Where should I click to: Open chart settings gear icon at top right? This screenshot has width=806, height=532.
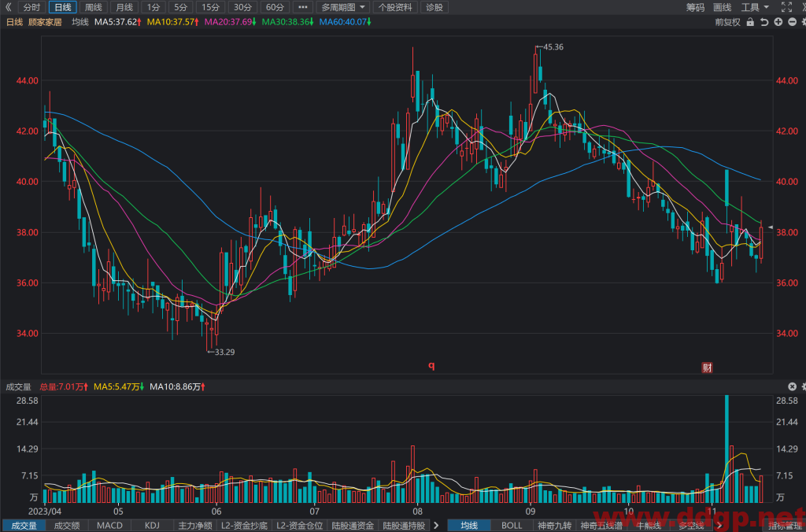804,22
